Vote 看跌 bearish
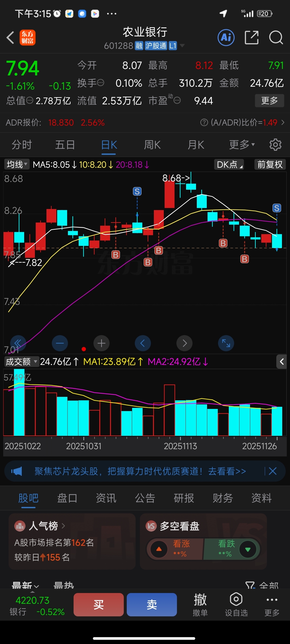 pos(231,549)
